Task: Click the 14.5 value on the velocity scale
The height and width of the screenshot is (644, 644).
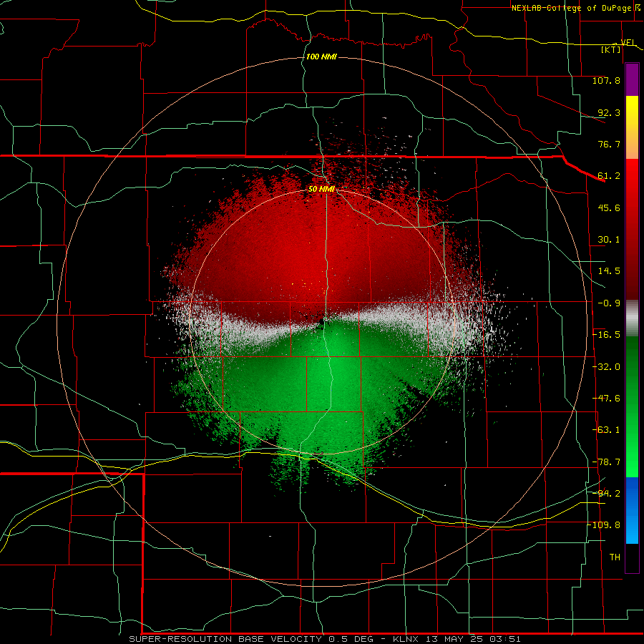Action: coord(609,271)
